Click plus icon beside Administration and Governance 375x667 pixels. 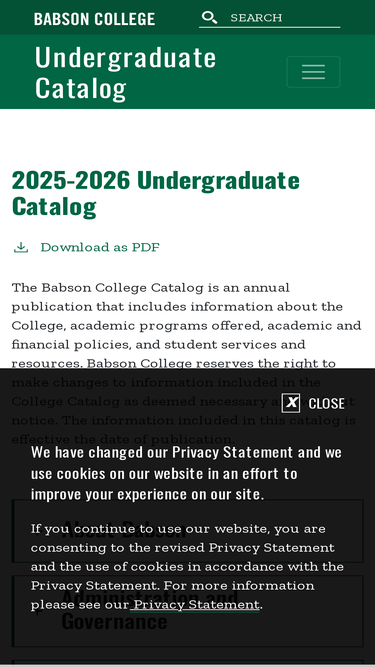click(37, 611)
